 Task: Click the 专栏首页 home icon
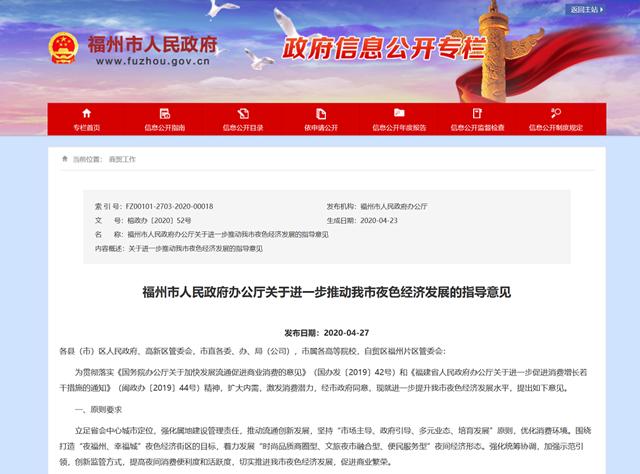86,112
